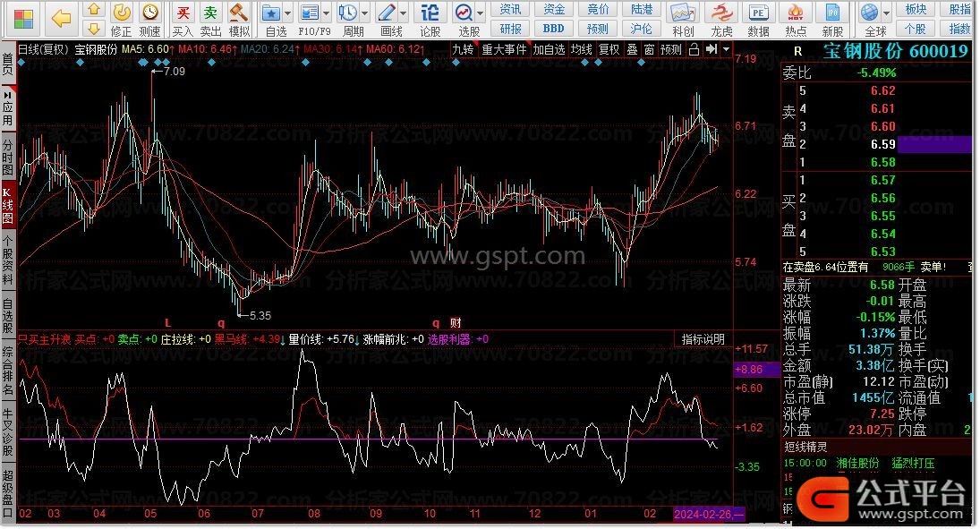This screenshot has width=980, height=529.
Task: Toggle 九转 indicator on the chart
Action: (463, 49)
